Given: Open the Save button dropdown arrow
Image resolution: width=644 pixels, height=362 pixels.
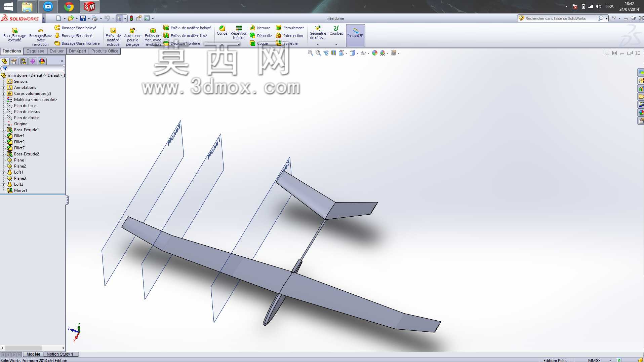Looking at the screenshot, I should click(x=89, y=19).
